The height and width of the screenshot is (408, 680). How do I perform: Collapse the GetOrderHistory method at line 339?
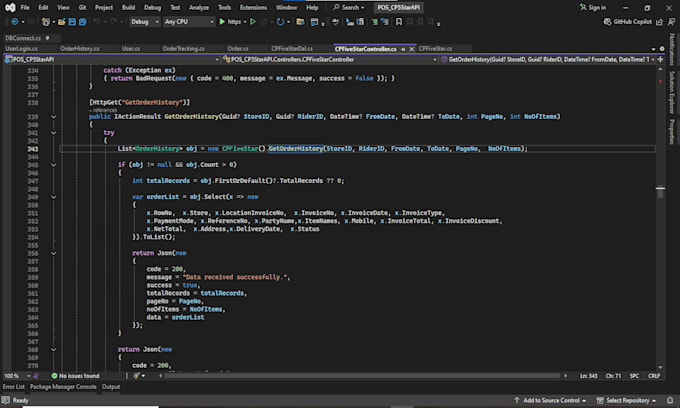53,117
